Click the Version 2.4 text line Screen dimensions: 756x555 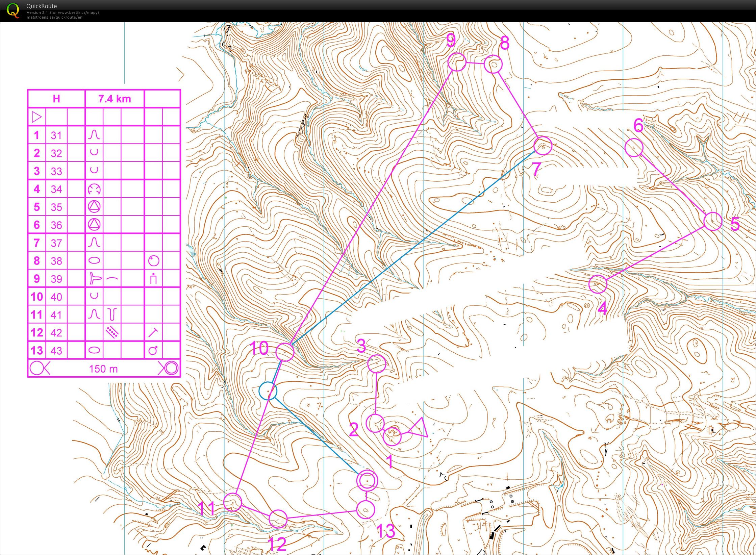63,12
